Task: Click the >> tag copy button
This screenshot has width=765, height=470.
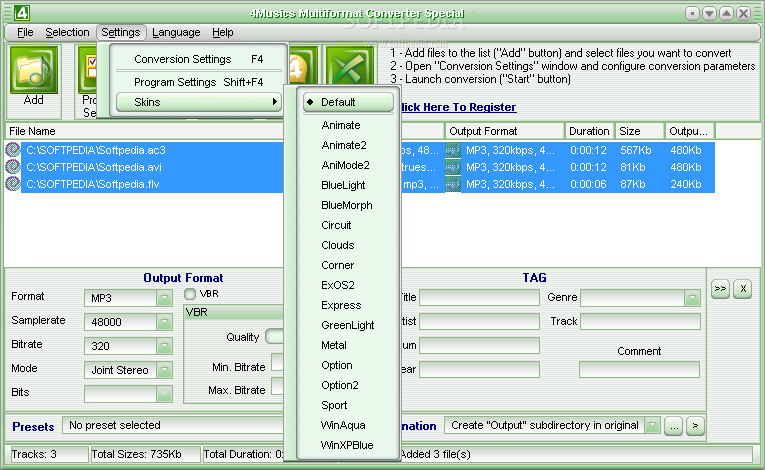Action: (720, 288)
